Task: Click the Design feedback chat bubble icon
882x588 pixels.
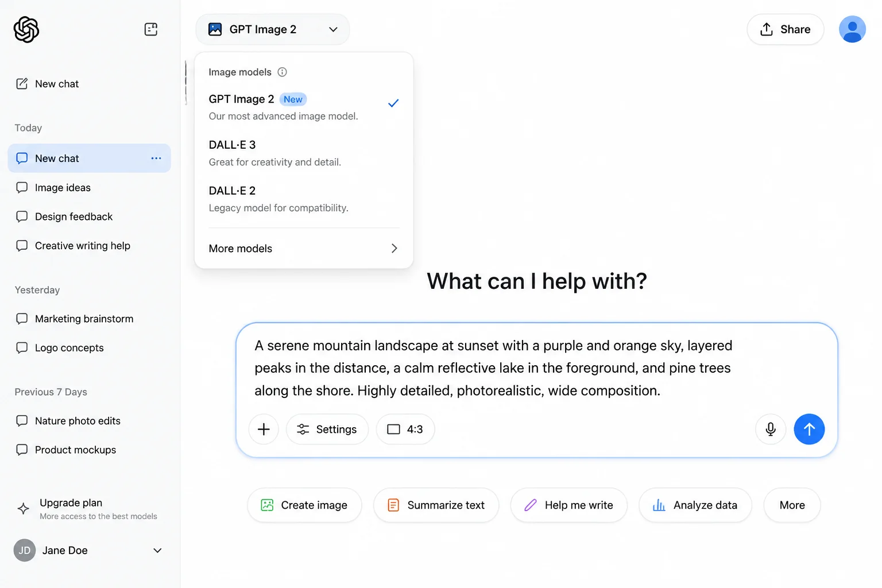Action: pyautogui.click(x=22, y=216)
